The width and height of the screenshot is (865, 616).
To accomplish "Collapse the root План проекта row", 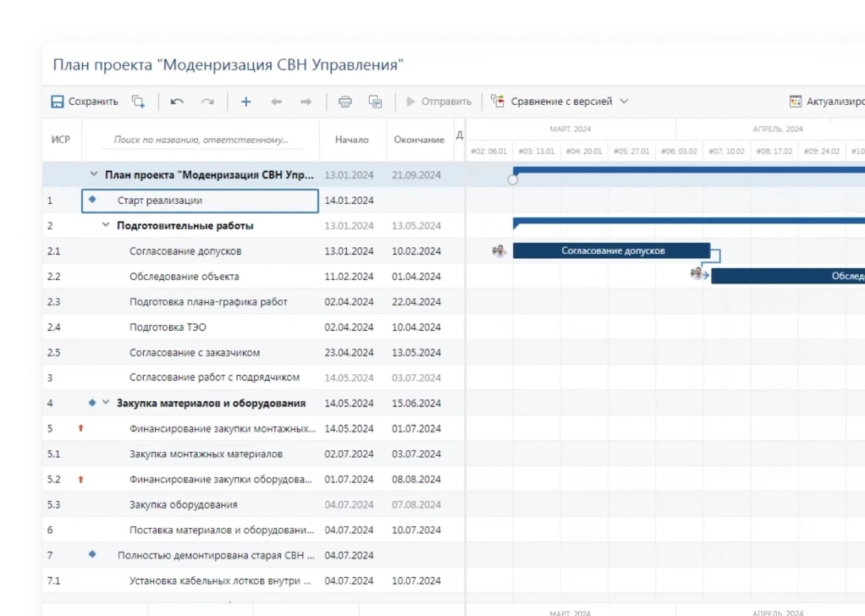I will tap(94, 175).
